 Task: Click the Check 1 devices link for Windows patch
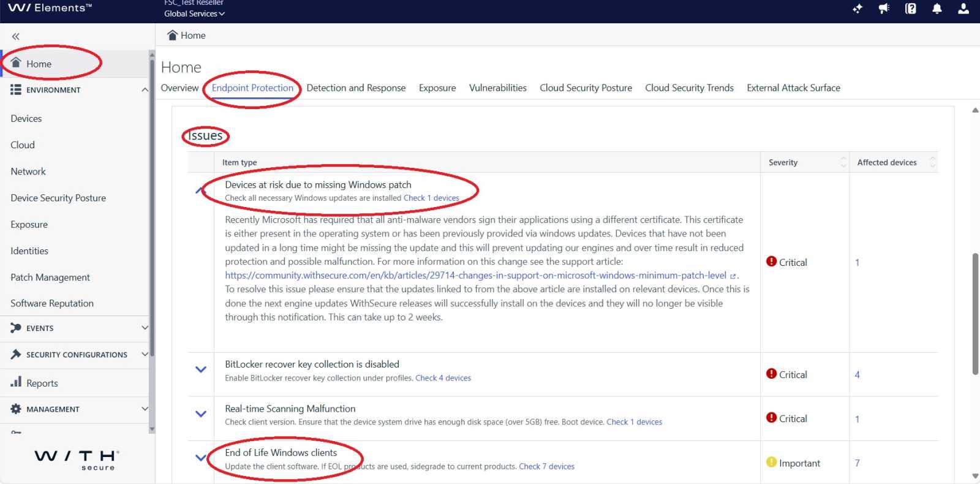[431, 198]
